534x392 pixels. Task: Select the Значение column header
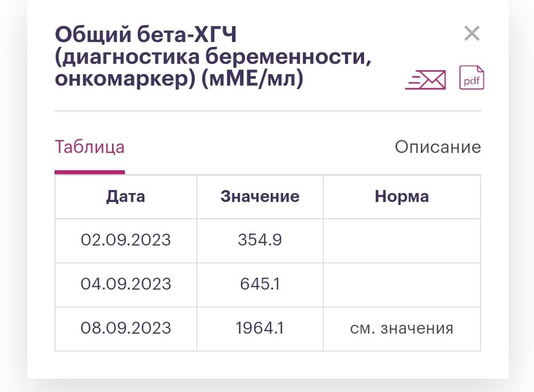pos(260,196)
